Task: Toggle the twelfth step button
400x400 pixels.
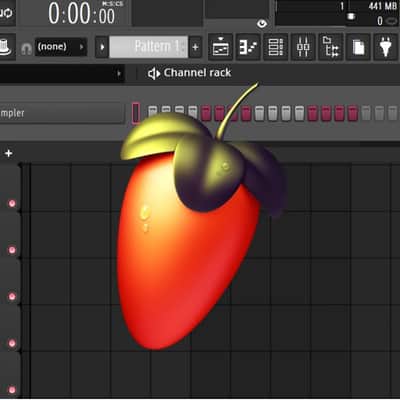Action: click(299, 113)
